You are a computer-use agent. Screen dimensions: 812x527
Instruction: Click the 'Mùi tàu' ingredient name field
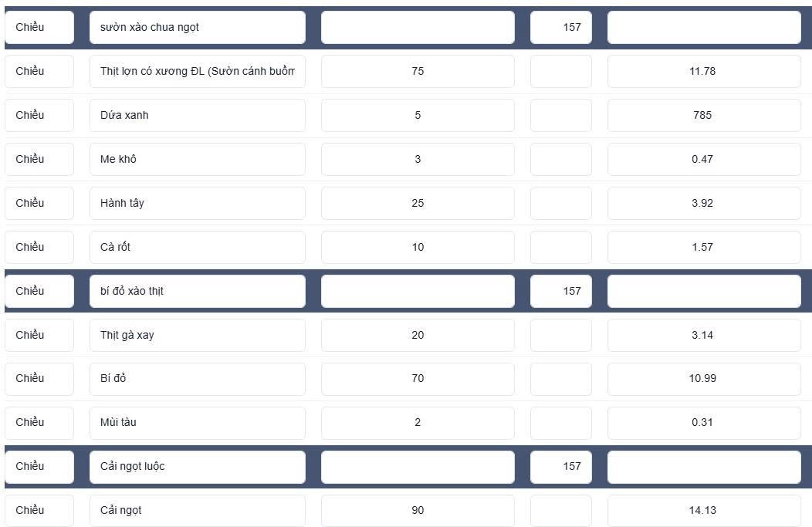198,423
